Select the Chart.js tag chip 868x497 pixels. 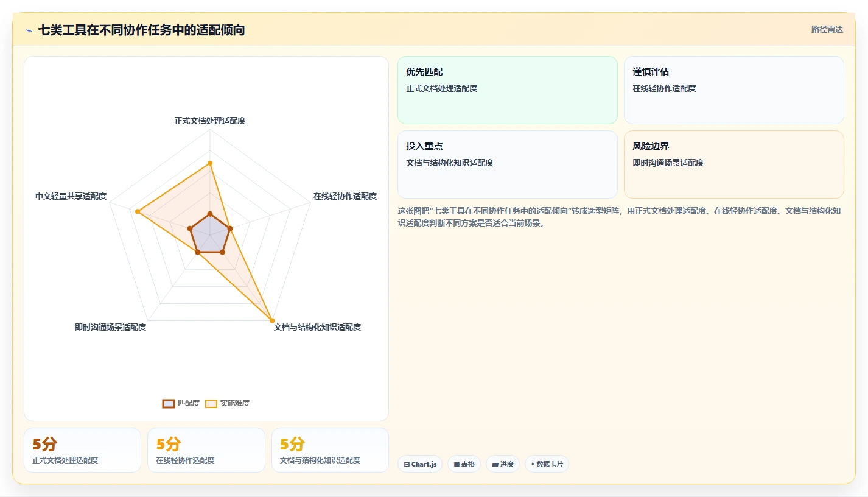click(x=420, y=464)
